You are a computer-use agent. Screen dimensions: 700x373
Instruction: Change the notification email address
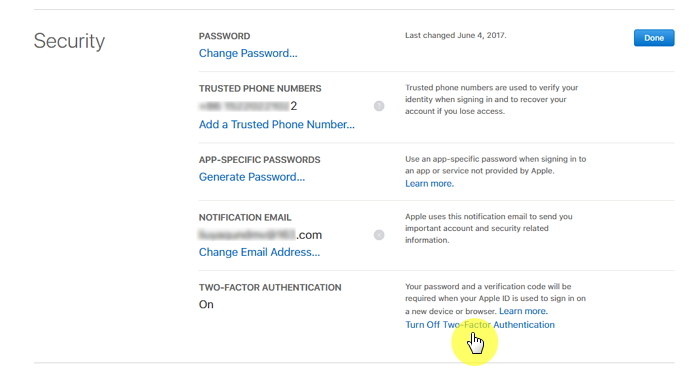(259, 252)
